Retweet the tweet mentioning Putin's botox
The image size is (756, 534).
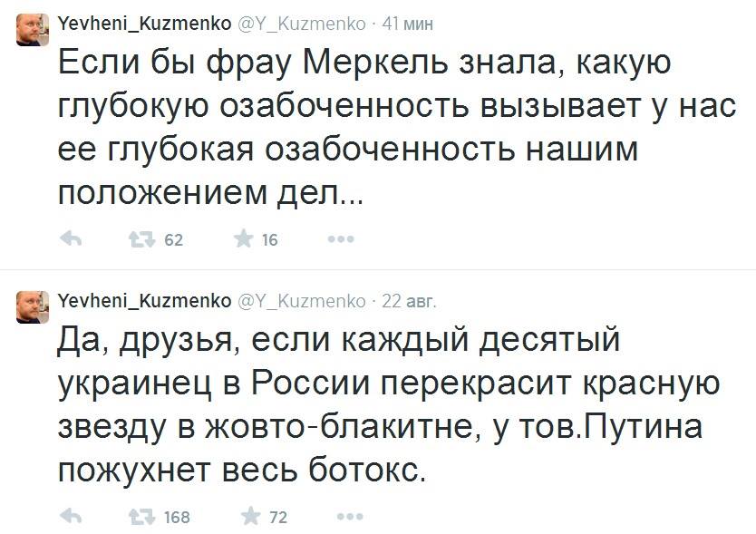click(x=141, y=517)
